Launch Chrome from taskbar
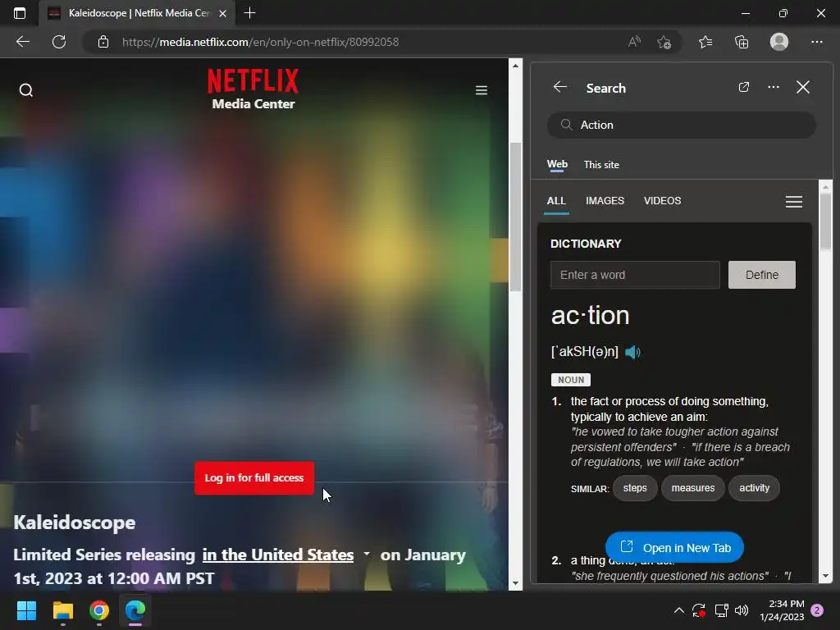 [x=99, y=610]
